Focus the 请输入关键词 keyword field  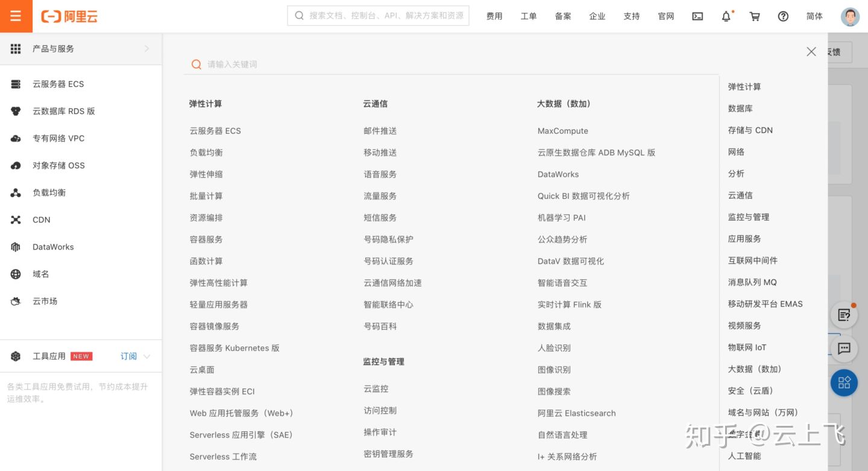click(x=452, y=64)
